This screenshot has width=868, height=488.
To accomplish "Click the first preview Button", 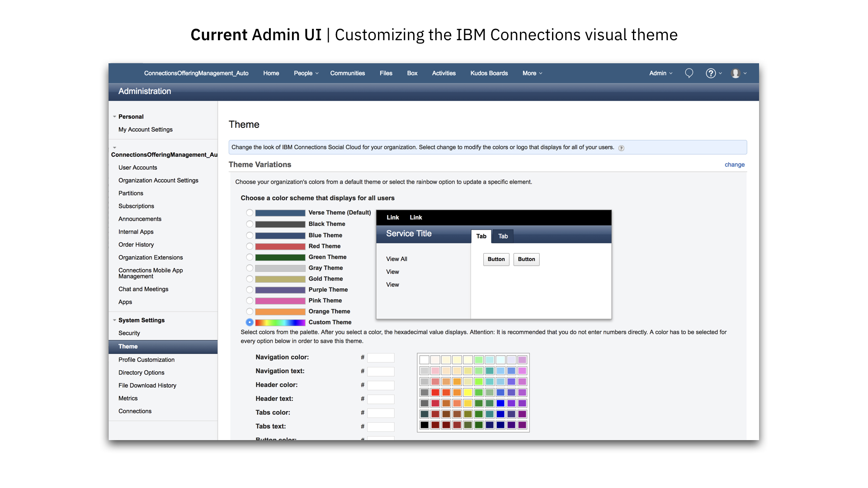I will tap(496, 259).
